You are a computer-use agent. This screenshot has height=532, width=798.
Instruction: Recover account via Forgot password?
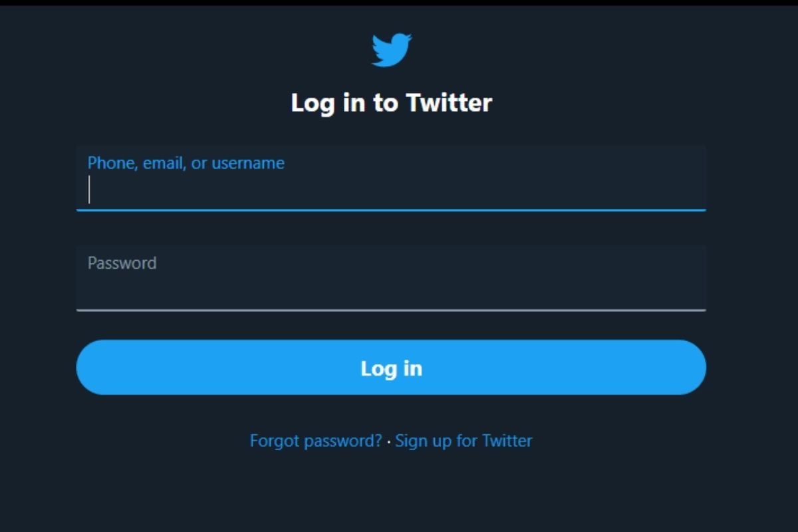pos(316,441)
